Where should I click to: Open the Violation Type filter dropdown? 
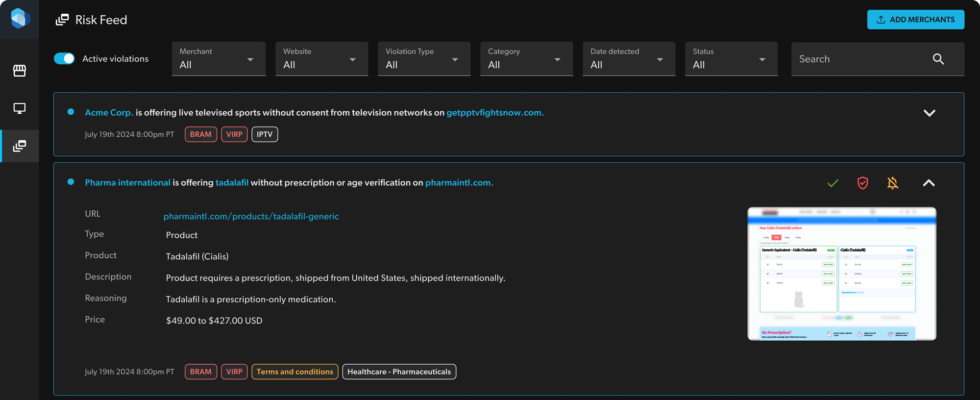[x=424, y=59]
